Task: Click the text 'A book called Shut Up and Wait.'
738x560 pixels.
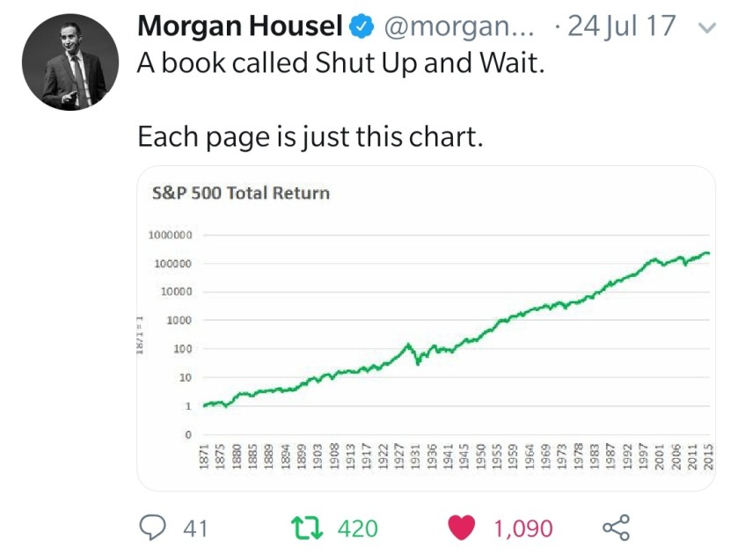Action: [341, 64]
